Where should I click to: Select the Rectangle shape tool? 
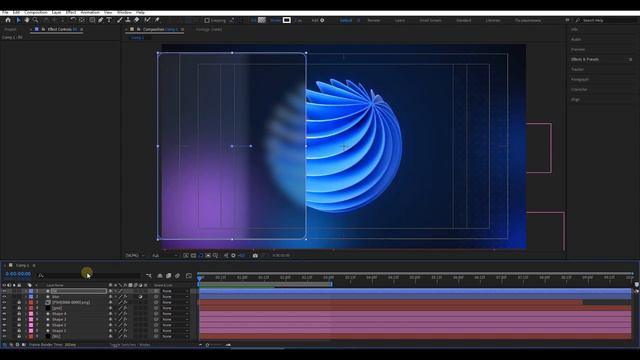point(92,20)
